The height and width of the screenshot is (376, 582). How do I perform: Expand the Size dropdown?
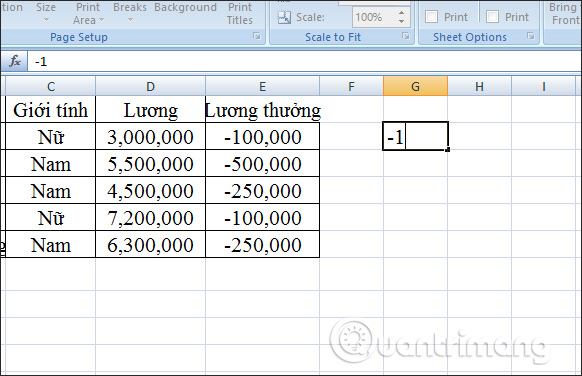click(46, 13)
